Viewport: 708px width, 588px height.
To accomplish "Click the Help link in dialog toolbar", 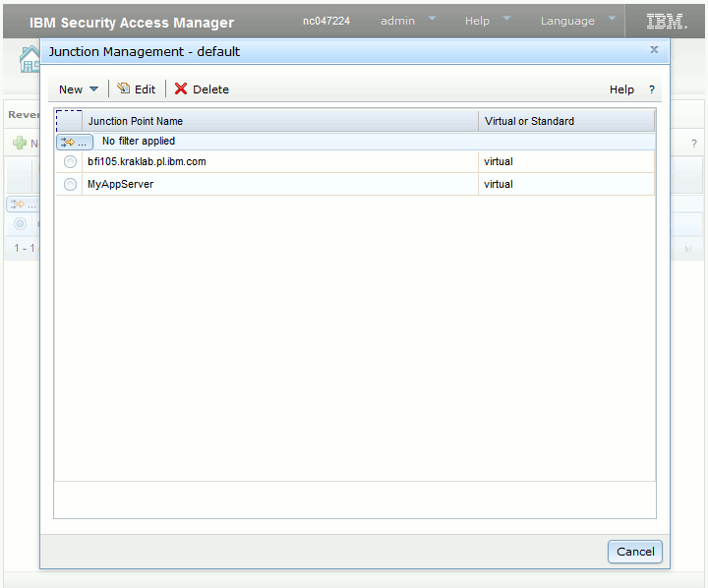I will click(621, 89).
